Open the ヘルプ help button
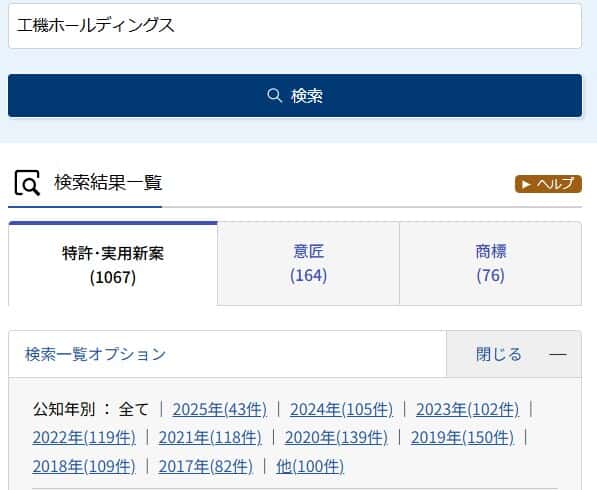The width and height of the screenshot is (597, 490). 548,184
